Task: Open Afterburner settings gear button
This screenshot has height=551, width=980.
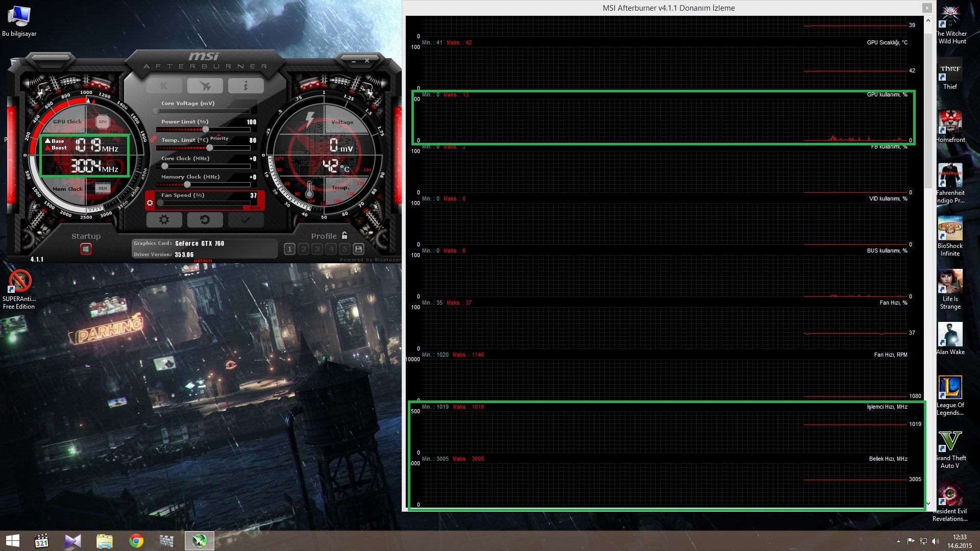Action: [x=164, y=220]
